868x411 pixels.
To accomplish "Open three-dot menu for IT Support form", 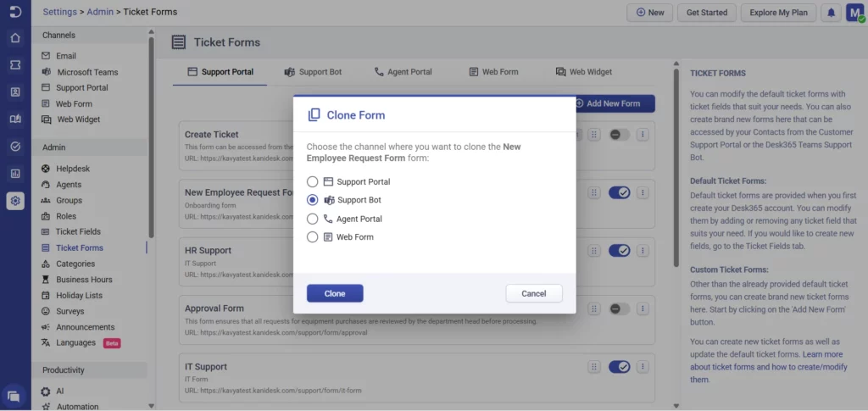I will pos(643,367).
